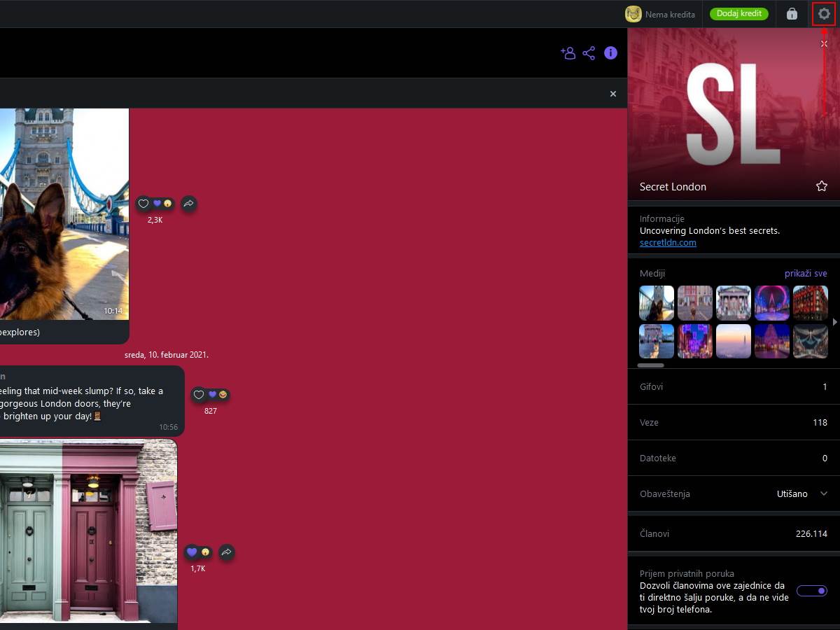Click the forward arrow on the dog photo
Viewport: 840px width, 630px height.
[188, 204]
